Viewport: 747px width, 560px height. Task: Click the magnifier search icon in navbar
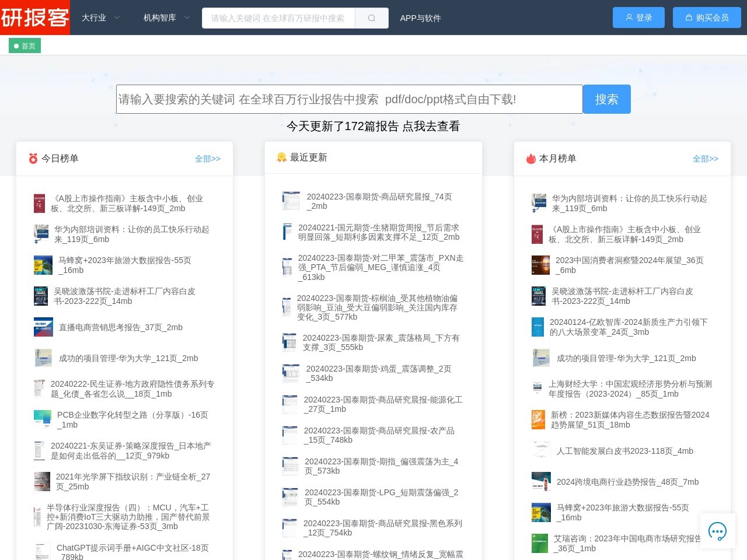tap(372, 18)
